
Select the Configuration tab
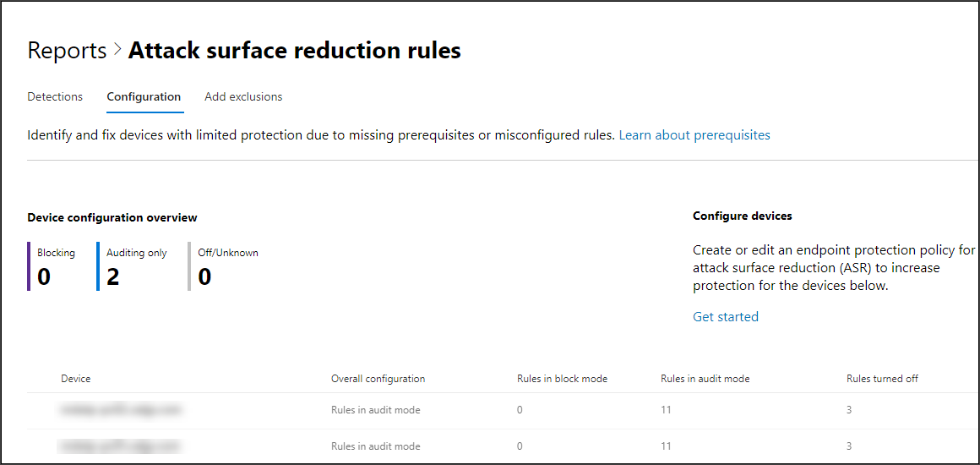pos(144,97)
